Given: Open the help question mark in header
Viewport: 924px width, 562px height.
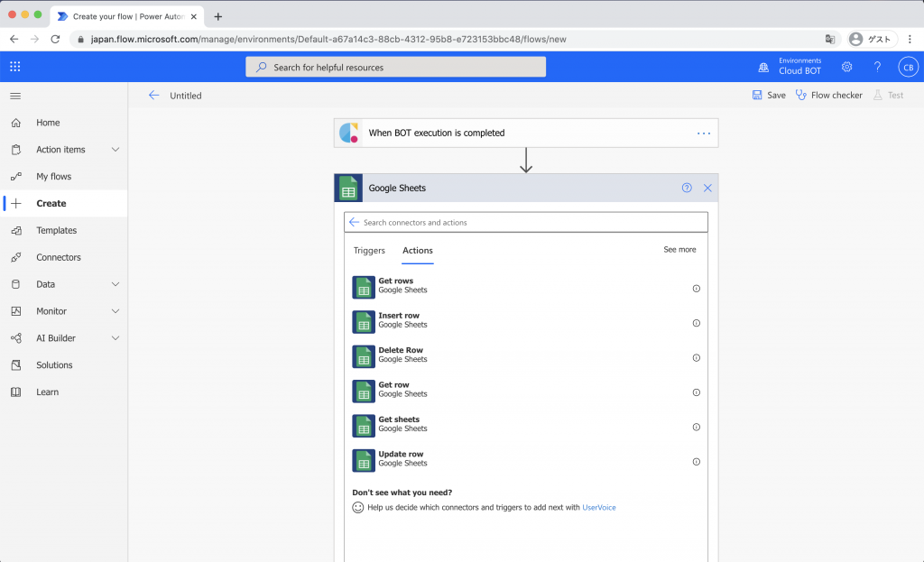Looking at the screenshot, I should pyautogui.click(x=877, y=67).
